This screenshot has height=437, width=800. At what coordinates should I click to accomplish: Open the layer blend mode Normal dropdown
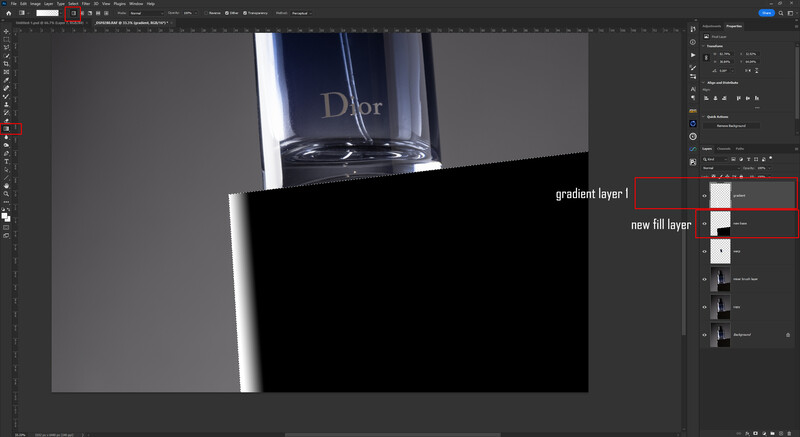(x=721, y=168)
